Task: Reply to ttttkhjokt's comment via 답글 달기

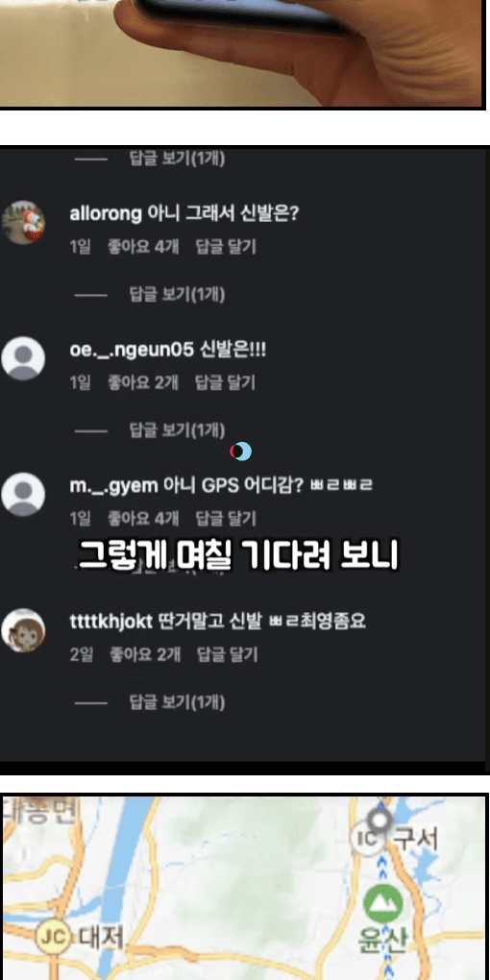Action: click(228, 654)
